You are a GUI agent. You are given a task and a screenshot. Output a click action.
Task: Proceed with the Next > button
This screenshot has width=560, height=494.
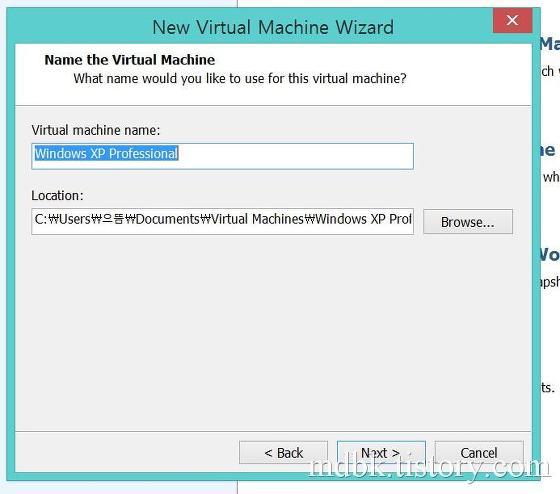[381, 453]
